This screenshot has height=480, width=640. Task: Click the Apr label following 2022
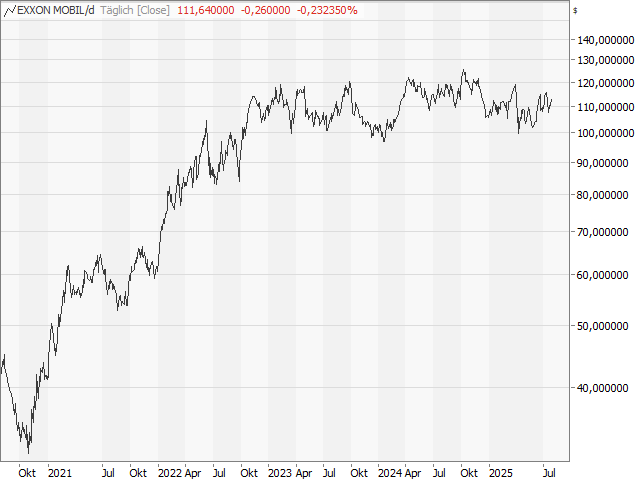click(193, 473)
